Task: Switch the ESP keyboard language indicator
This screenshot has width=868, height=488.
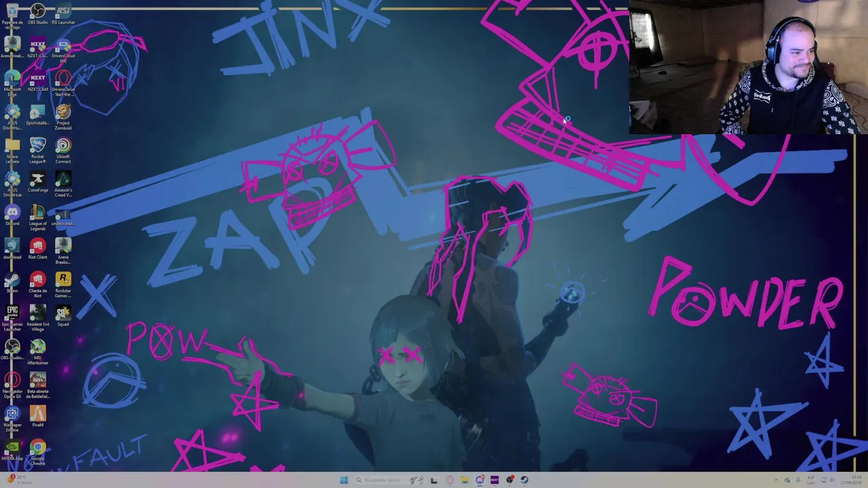Action: (811, 480)
